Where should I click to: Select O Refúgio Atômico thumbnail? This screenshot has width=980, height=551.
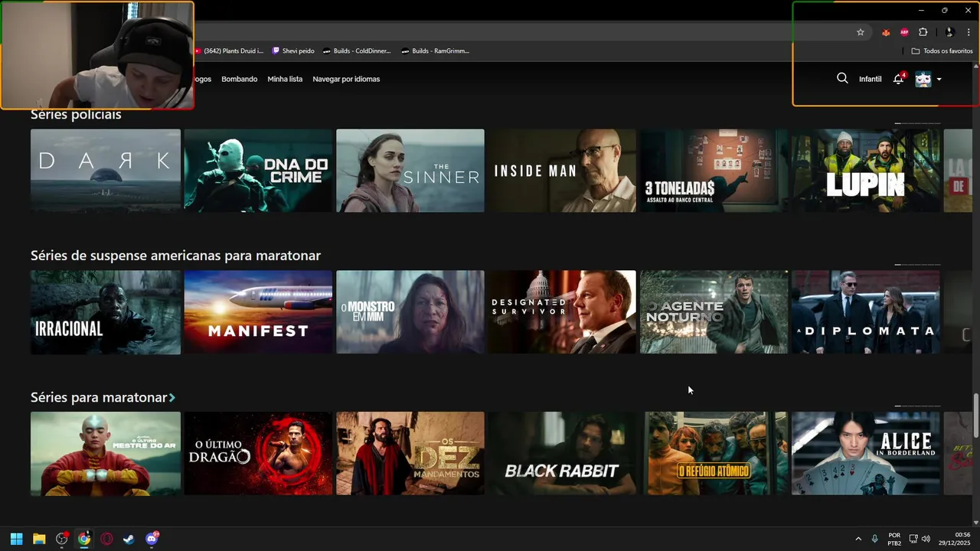tap(714, 454)
